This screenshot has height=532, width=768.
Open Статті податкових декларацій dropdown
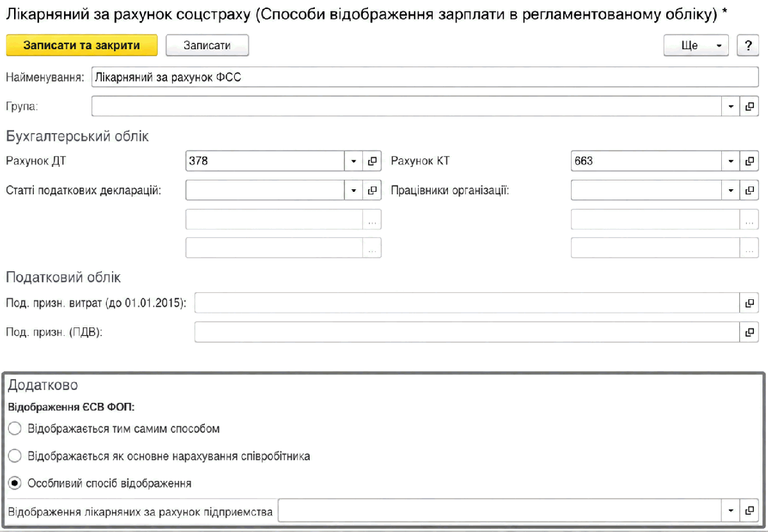point(354,190)
